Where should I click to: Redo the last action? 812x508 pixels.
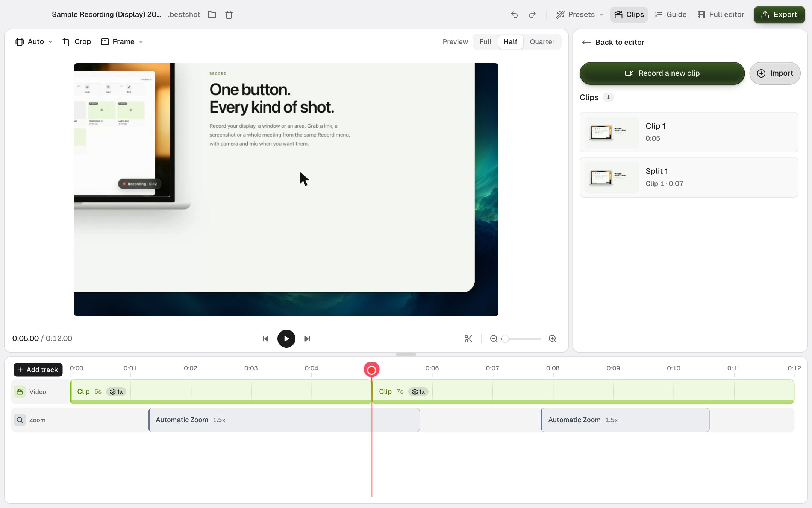[x=532, y=15]
